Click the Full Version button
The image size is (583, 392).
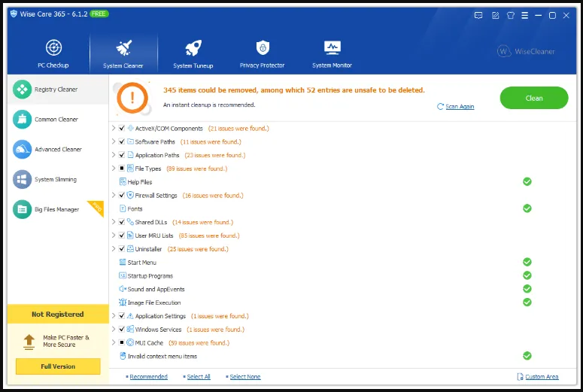(58, 366)
